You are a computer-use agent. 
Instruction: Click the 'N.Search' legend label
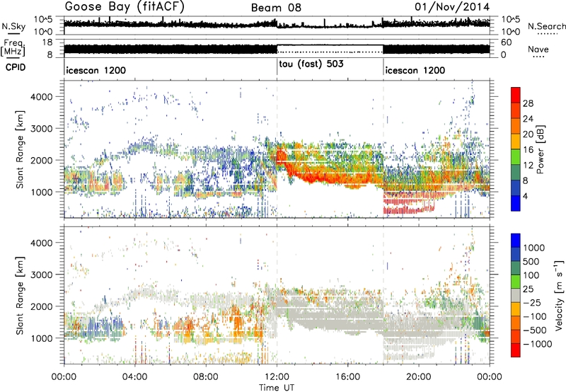(x=546, y=26)
